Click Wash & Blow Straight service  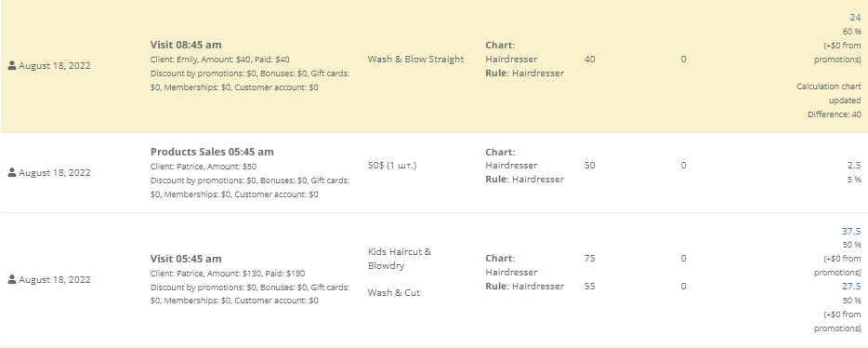coord(415,60)
